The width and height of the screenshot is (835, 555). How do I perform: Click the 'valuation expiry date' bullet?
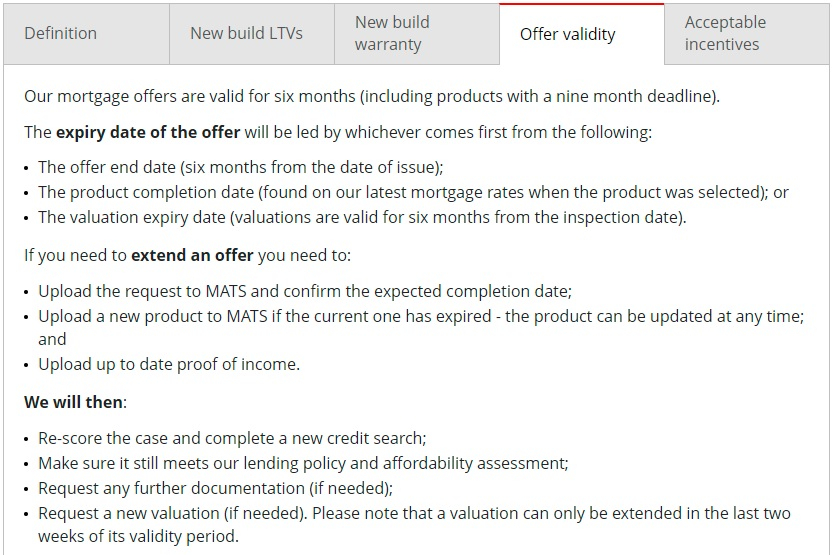pos(362,217)
